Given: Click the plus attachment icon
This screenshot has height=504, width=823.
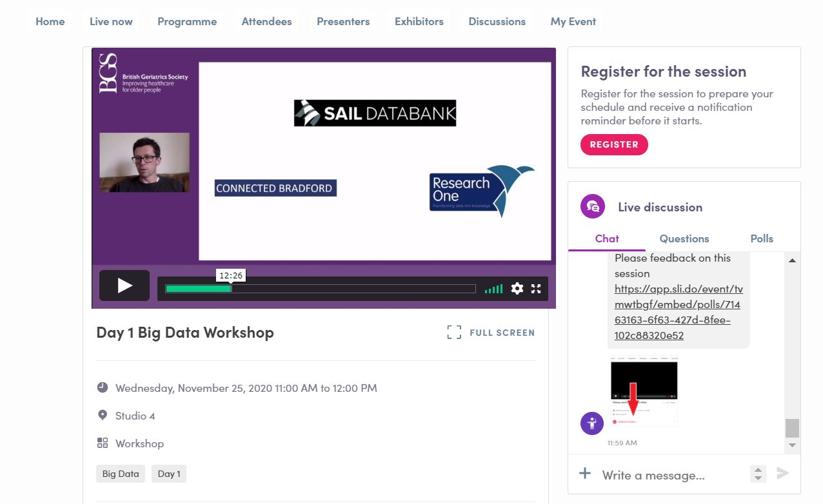Looking at the screenshot, I should tap(585, 474).
